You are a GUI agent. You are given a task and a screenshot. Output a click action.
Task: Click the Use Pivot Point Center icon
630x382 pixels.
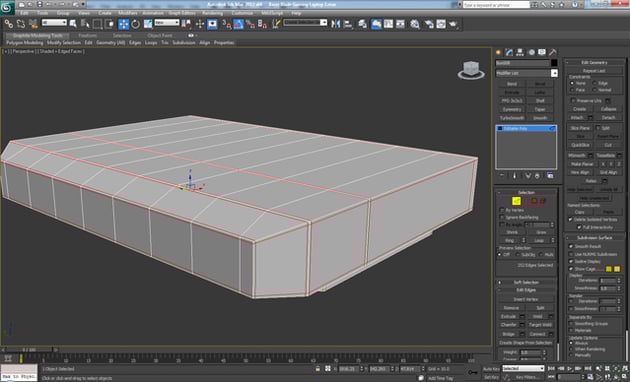187,24
